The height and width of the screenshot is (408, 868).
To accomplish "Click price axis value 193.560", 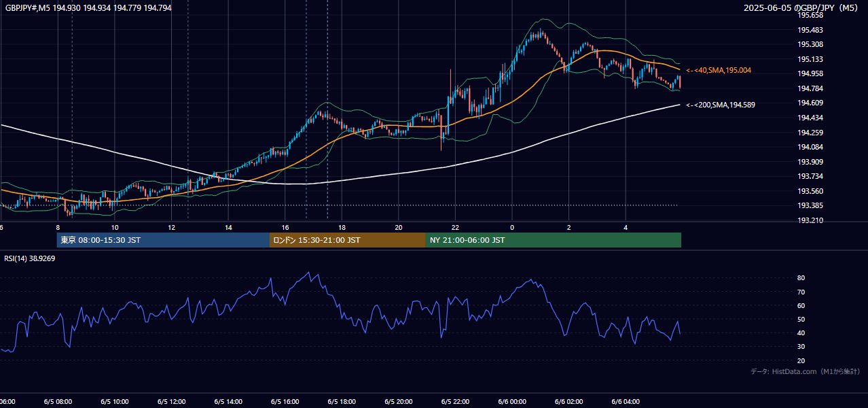I will (x=810, y=191).
